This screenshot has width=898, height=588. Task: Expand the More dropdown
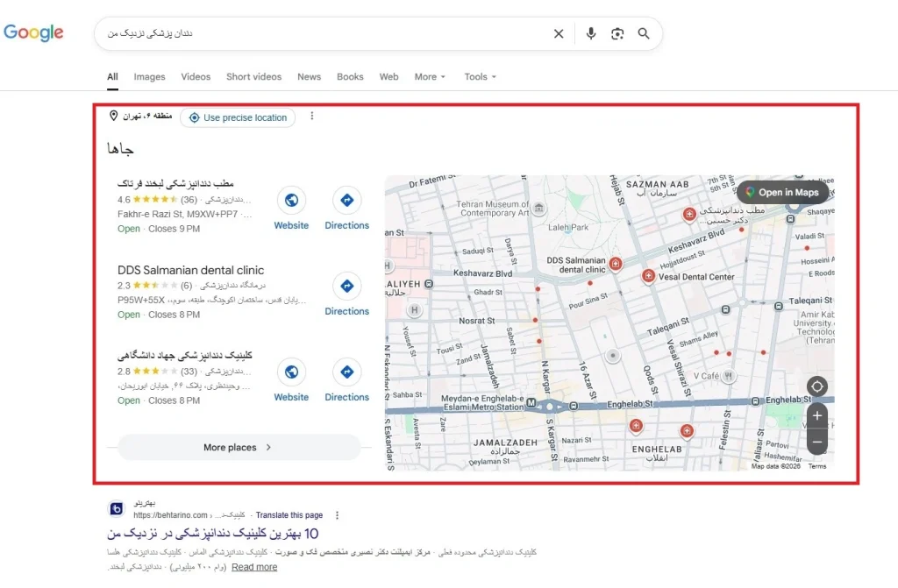(x=430, y=77)
